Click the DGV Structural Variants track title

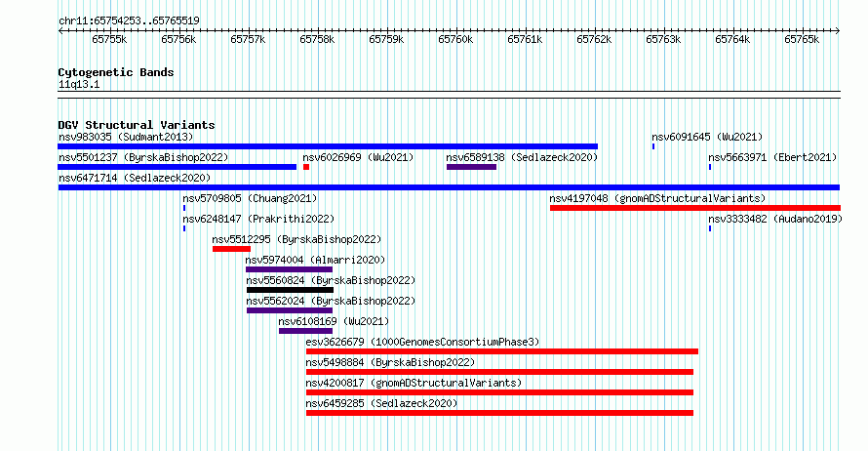tap(137, 125)
